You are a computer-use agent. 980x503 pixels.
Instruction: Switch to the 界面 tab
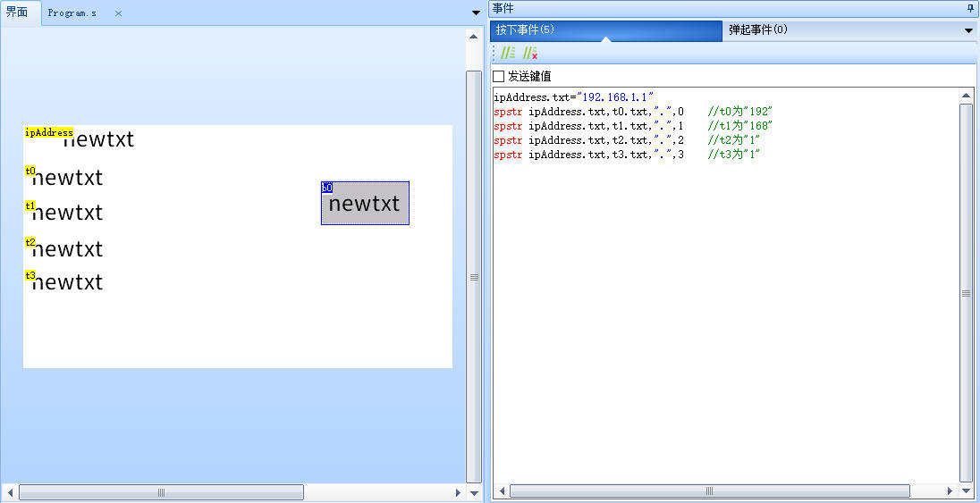point(18,13)
